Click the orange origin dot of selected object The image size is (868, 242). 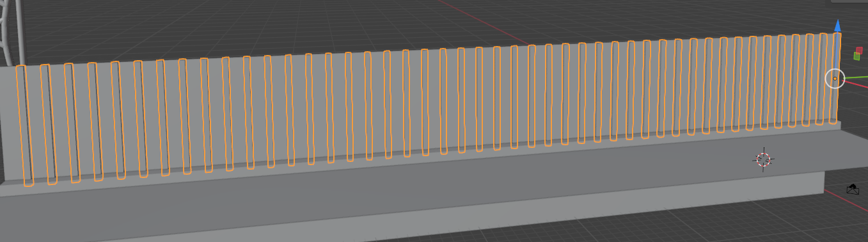tap(835, 79)
